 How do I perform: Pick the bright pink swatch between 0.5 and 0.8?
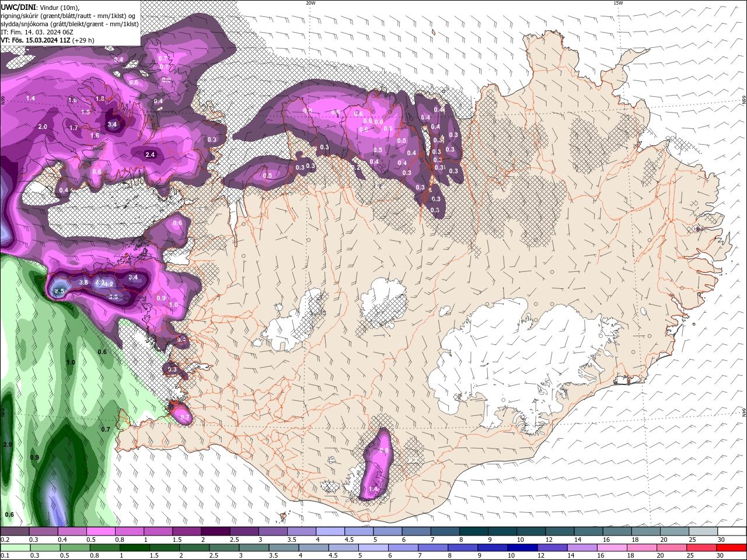[x=100, y=531]
